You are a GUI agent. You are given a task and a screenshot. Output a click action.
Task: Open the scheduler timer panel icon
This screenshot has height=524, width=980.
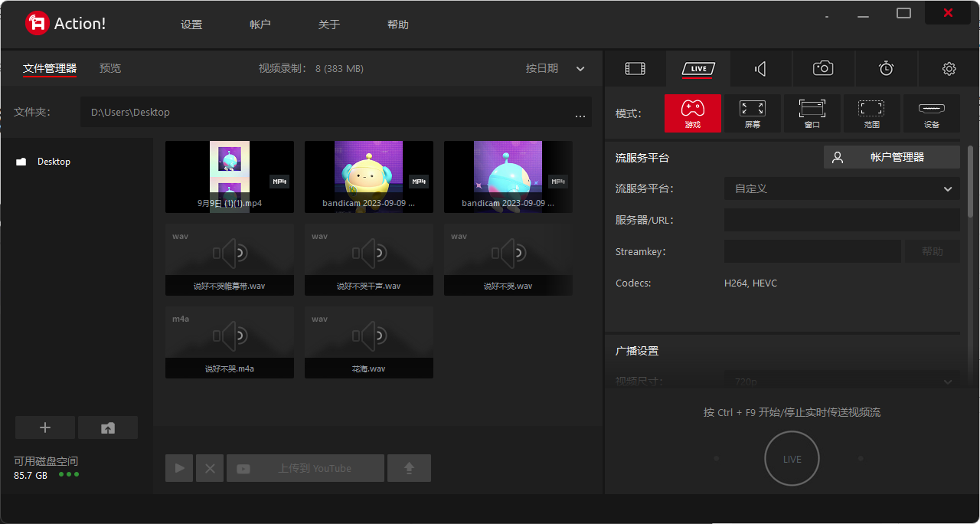886,68
